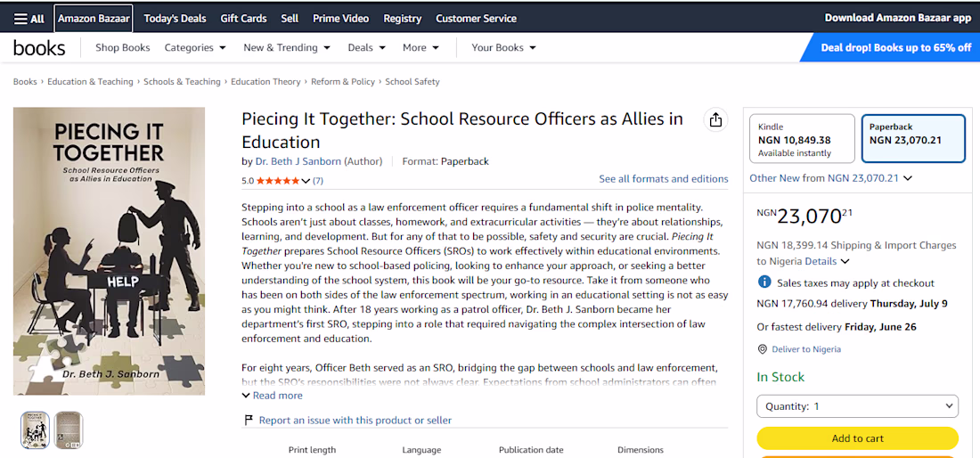Open Registry from the top bar
This screenshot has height=458, width=980.
tap(403, 19)
